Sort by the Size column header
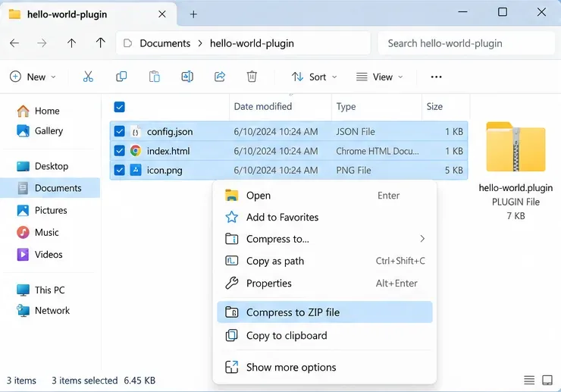Viewport: 561px width, 392px height. tap(434, 106)
